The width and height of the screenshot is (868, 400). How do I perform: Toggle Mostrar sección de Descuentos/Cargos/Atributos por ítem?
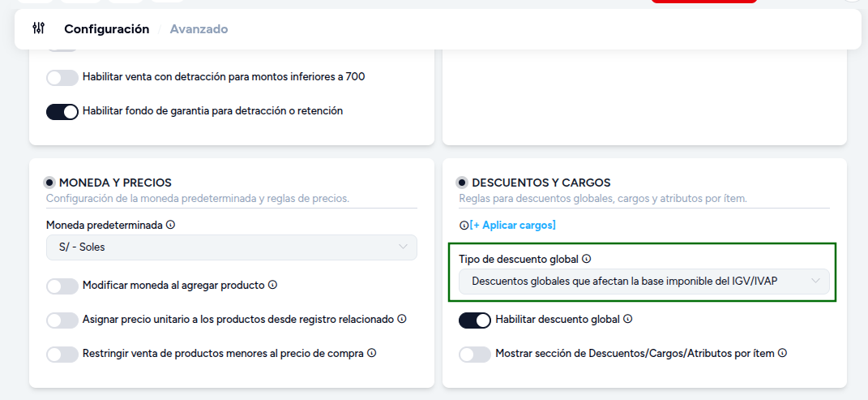tap(475, 355)
